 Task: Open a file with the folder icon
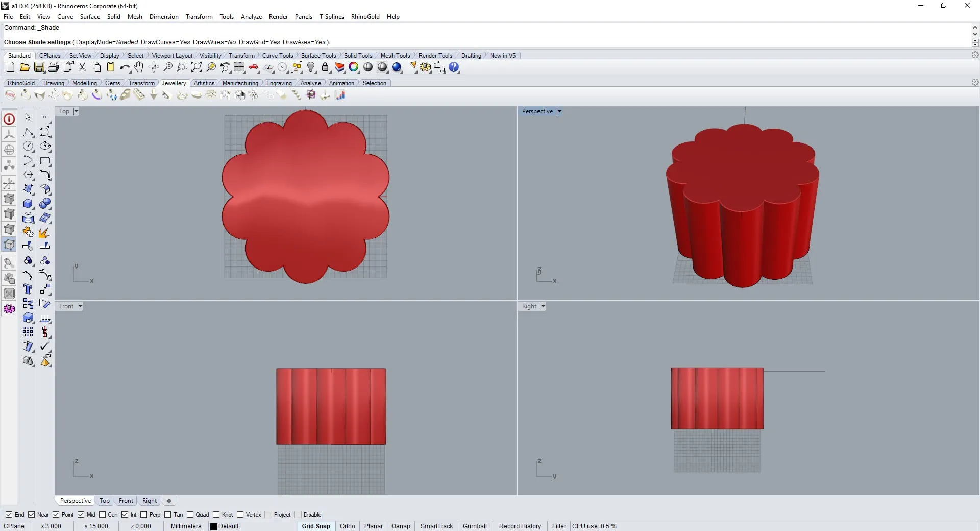(x=24, y=67)
